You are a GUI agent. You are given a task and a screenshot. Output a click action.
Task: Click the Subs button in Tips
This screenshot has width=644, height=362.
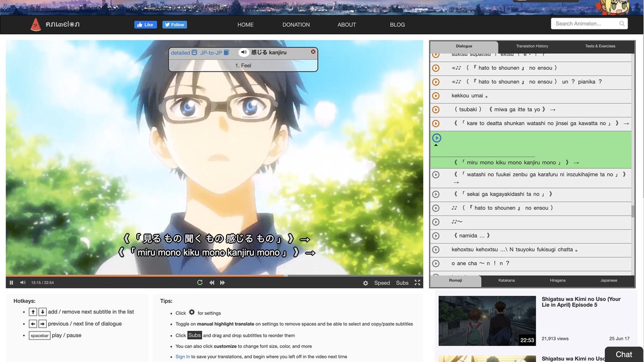[x=194, y=335]
